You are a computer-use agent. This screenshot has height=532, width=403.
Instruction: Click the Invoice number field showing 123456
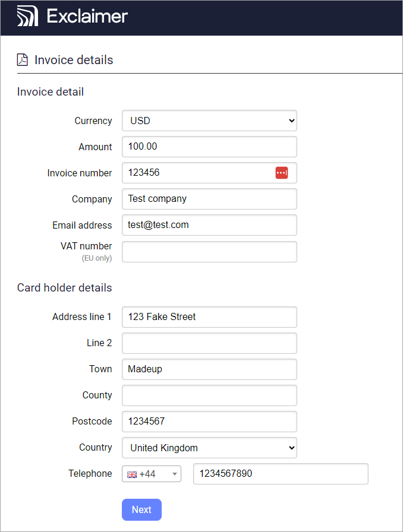196,173
